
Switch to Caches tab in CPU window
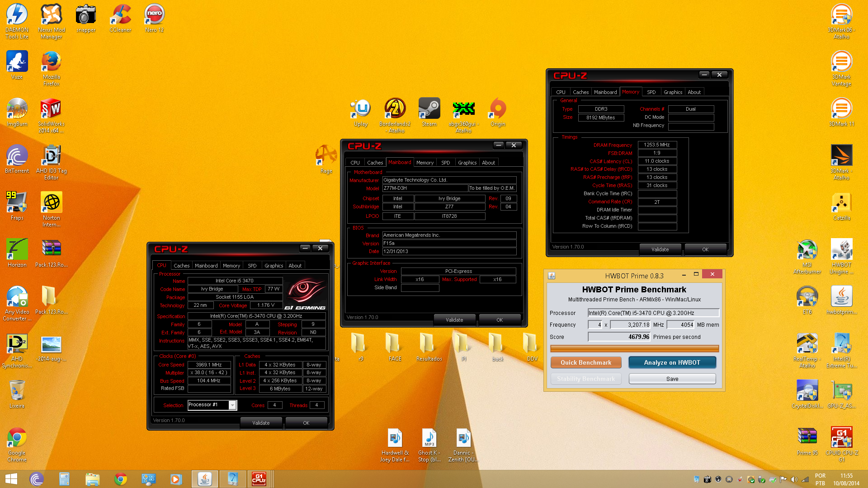pos(181,266)
